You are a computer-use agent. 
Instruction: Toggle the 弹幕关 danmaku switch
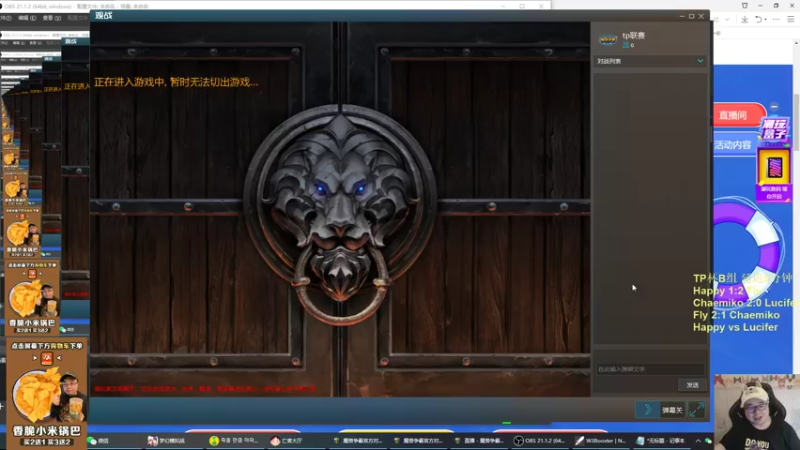(672, 410)
